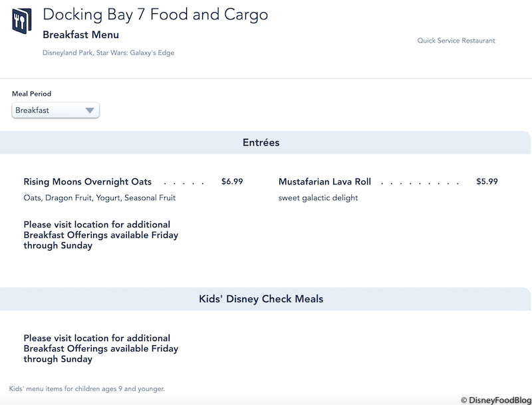This screenshot has width=532, height=405.
Task: Select the Entrées section header
Action: tap(261, 142)
